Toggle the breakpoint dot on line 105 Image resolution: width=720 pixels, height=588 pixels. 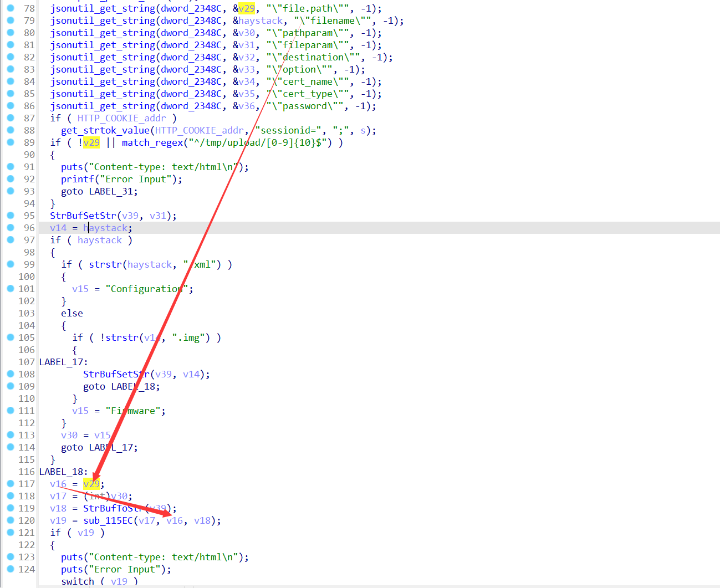(x=10, y=338)
